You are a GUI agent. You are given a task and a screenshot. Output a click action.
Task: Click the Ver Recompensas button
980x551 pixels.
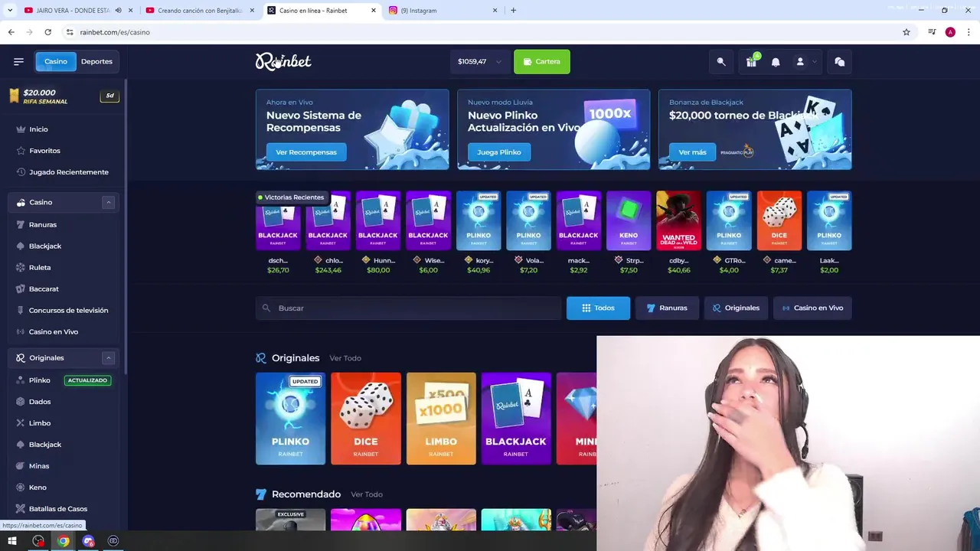coord(306,152)
